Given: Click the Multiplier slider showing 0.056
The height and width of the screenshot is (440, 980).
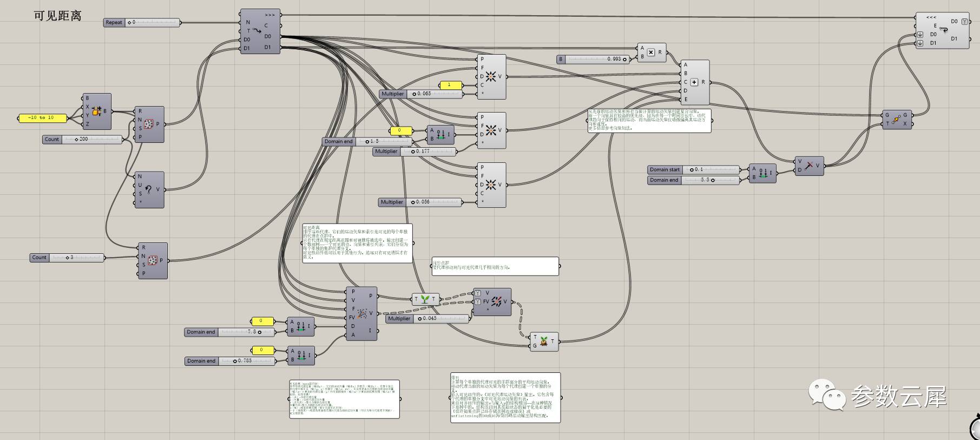Looking at the screenshot, I should [x=420, y=202].
